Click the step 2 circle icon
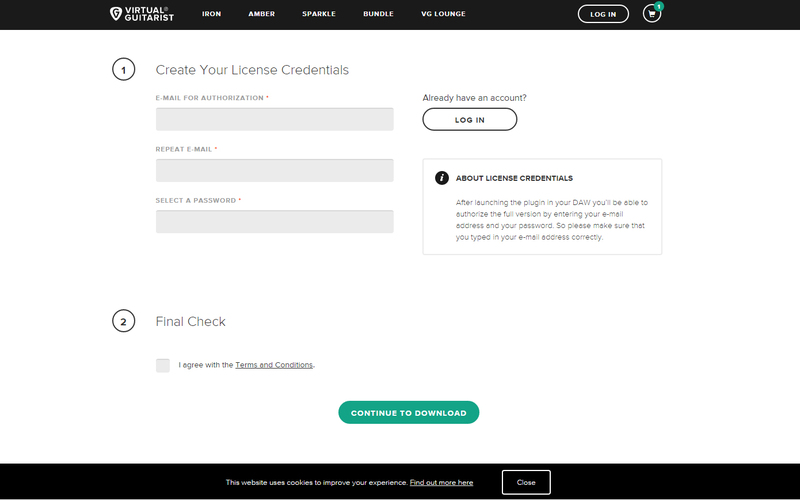The image size is (800, 501). [124, 322]
